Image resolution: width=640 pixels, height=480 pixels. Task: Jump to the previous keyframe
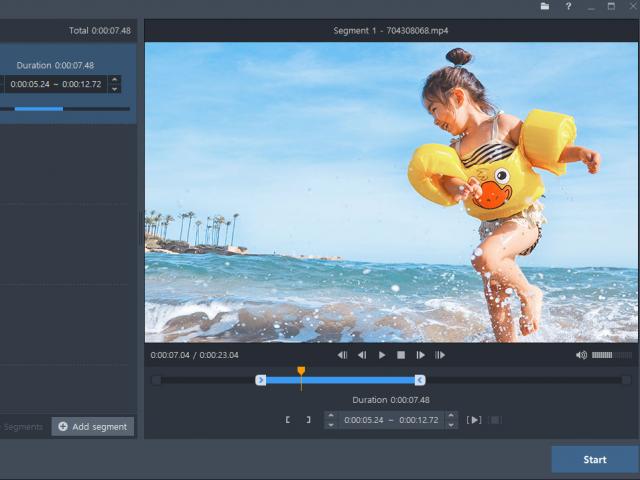coord(342,355)
